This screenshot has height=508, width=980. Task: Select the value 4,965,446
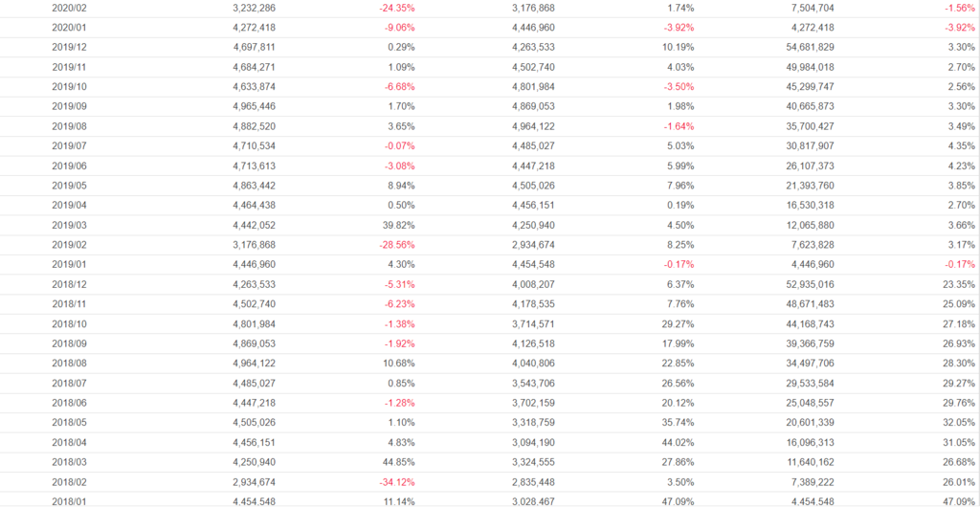point(254,106)
